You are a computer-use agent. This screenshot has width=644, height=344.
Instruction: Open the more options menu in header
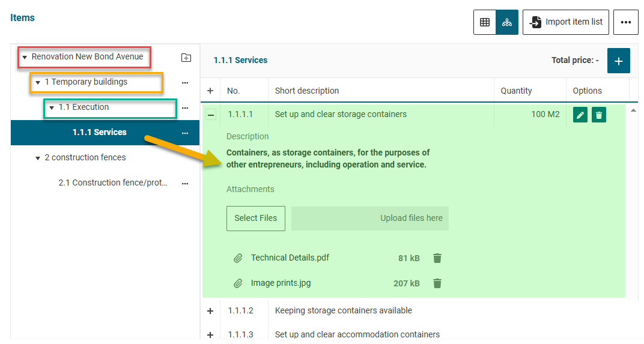pos(625,22)
